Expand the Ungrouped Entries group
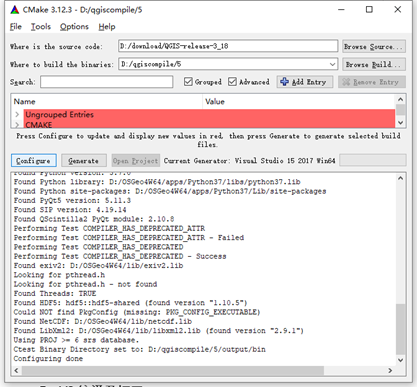417x387 pixels. click(17, 114)
